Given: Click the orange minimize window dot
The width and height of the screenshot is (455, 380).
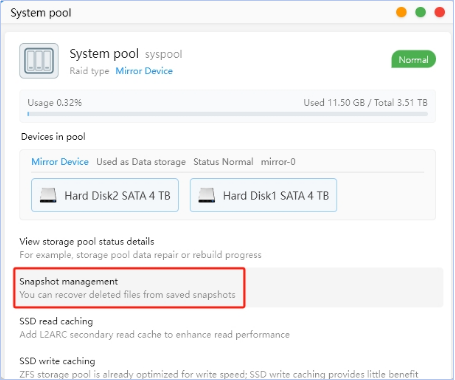Looking at the screenshot, I should pyautogui.click(x=401, y=12).
